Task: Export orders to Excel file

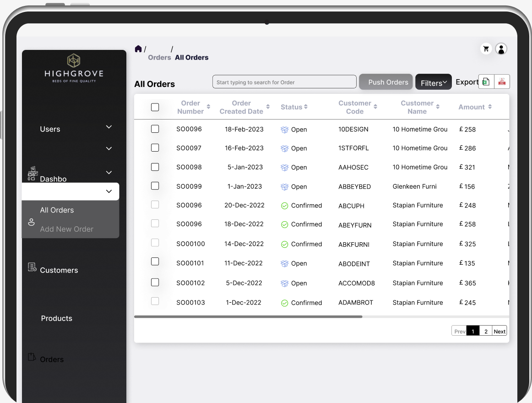Action: [x=486, y=82]
